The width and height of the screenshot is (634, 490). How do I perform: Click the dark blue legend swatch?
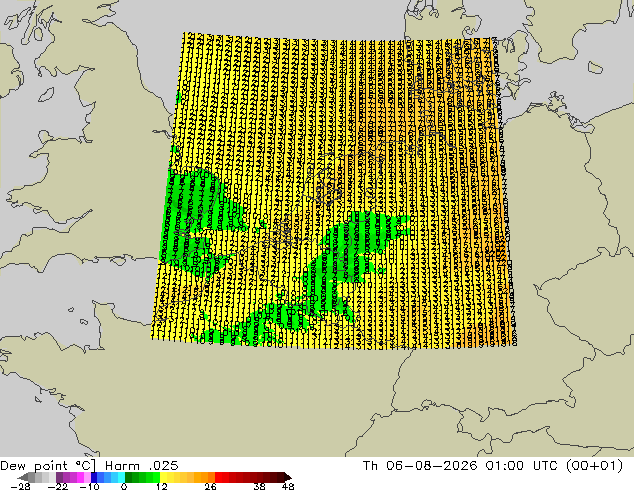click(x=94, y=477)
